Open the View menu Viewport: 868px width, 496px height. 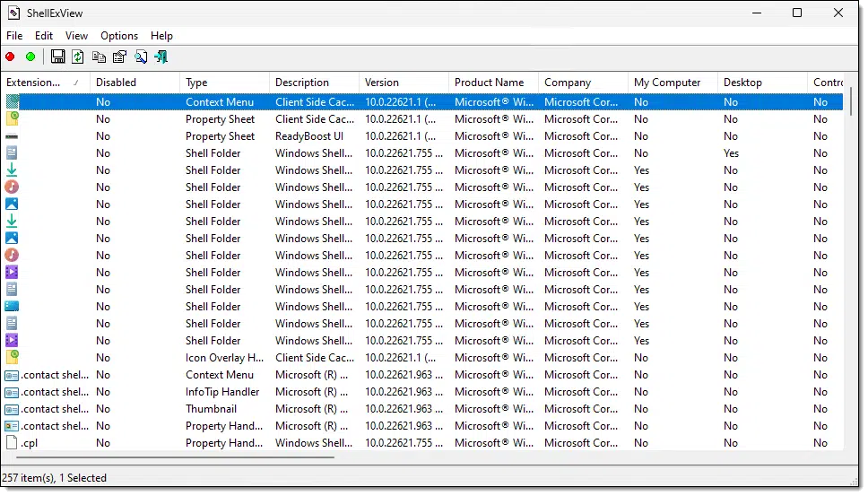[x=76, y=36]
